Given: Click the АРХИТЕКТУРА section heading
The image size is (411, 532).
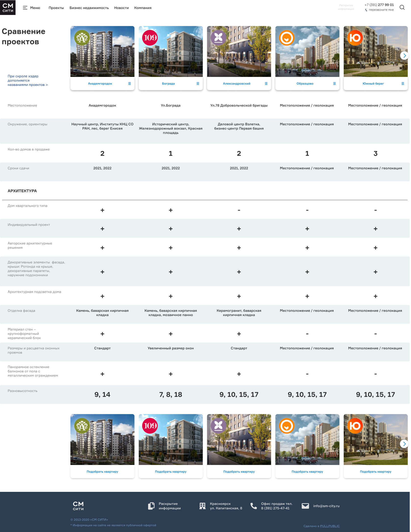Looking at the screenshot, I should [22, 191].
